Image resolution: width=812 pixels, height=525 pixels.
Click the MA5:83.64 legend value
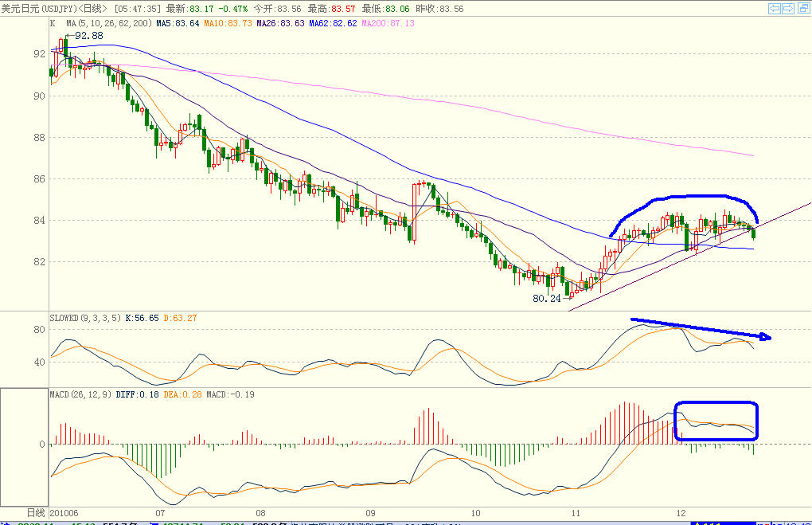[178, 23]
